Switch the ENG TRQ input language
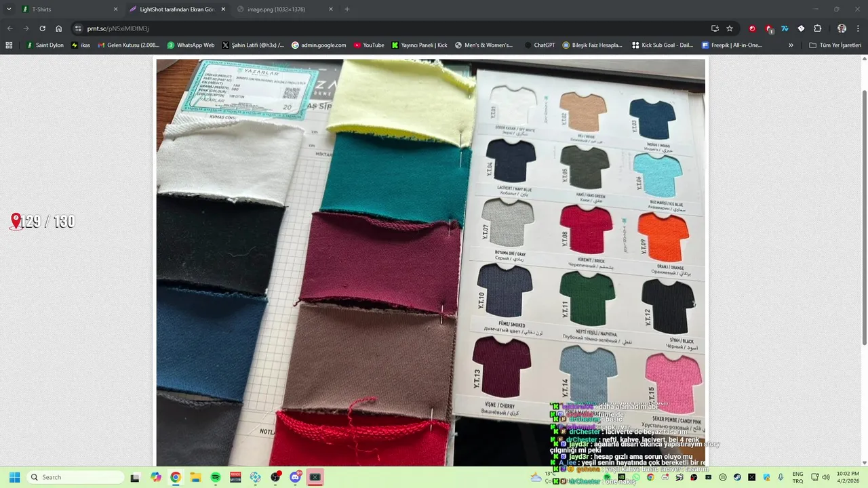Viewport: 868px width, 488px height. coord(798,477)
